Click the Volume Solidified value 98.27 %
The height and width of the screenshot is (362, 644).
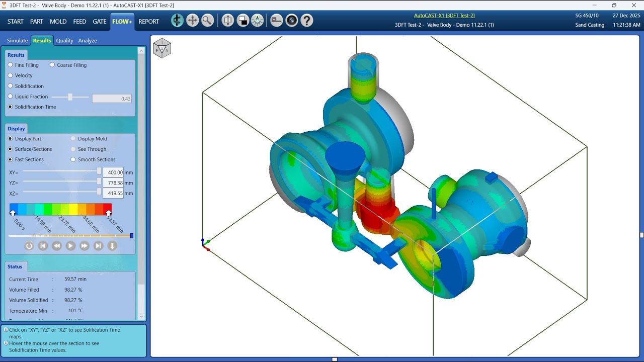[73, 300]
